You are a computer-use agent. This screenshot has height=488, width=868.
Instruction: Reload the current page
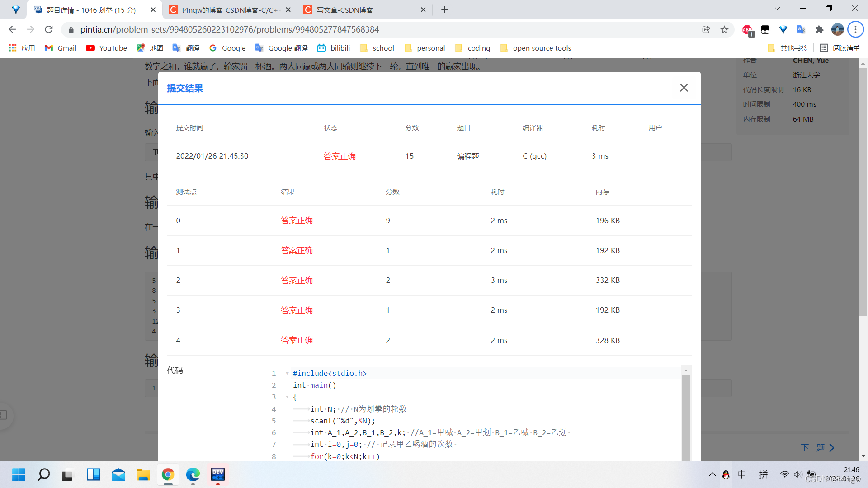coord(49,29)
